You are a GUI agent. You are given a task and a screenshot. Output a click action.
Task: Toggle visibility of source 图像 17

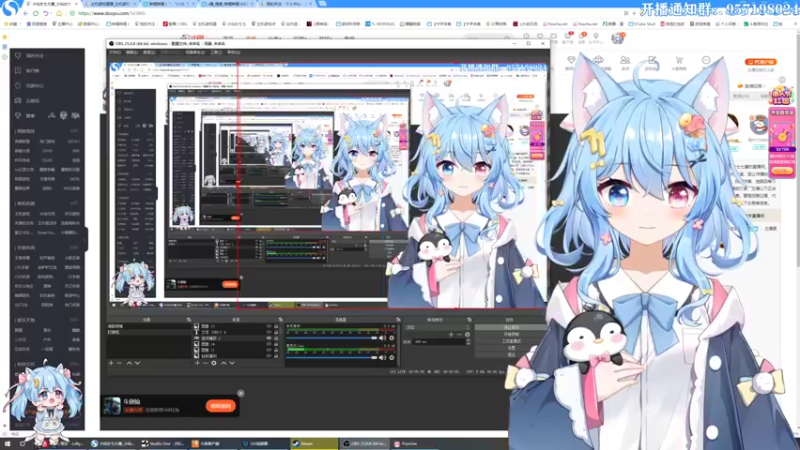(x=269, y=326)
